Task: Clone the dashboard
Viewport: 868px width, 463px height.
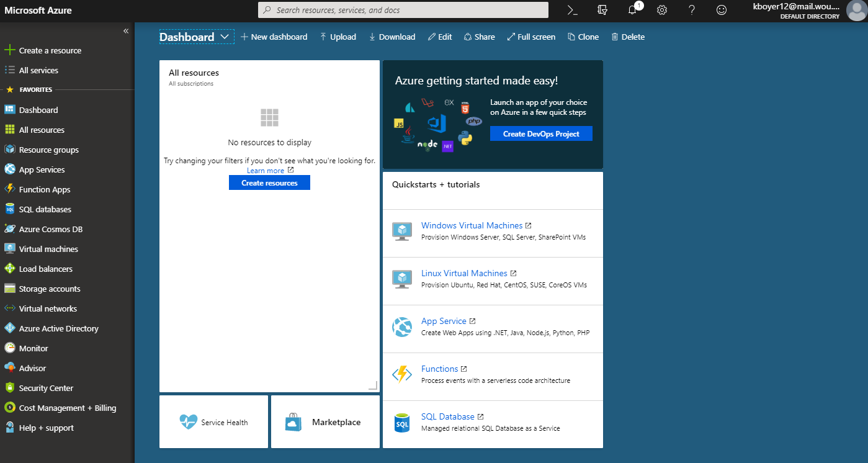Action: point(583,37)
